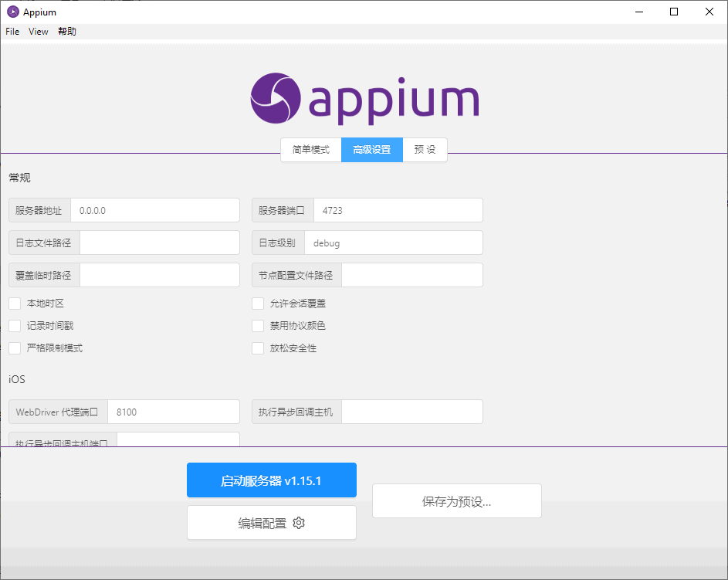Close the Appium window
728x580 pixels.
[x=709, y=12]
